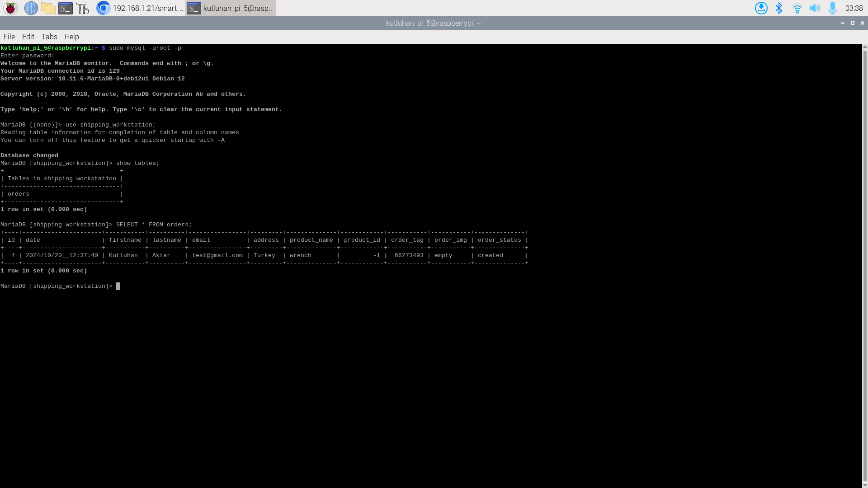
Task: Open the terminal emulator icon
Action: point(65,8)
